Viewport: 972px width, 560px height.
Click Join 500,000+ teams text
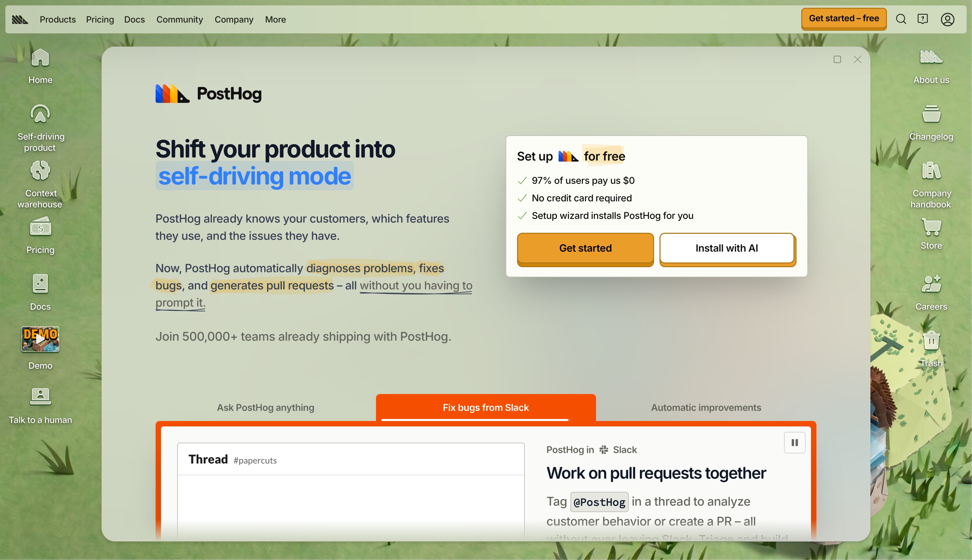point(303,337)
